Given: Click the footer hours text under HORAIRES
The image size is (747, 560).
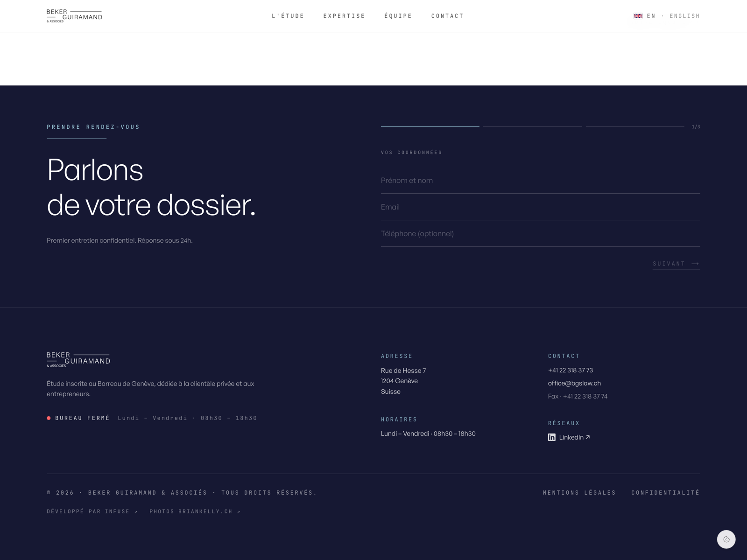Looking at the screenshot, I should 428,434.
